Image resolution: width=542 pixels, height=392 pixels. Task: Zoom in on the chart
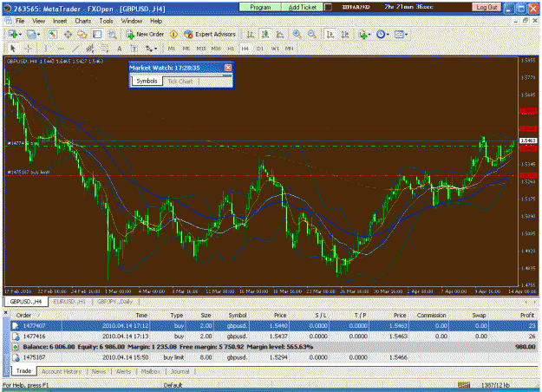click(297, 34)
